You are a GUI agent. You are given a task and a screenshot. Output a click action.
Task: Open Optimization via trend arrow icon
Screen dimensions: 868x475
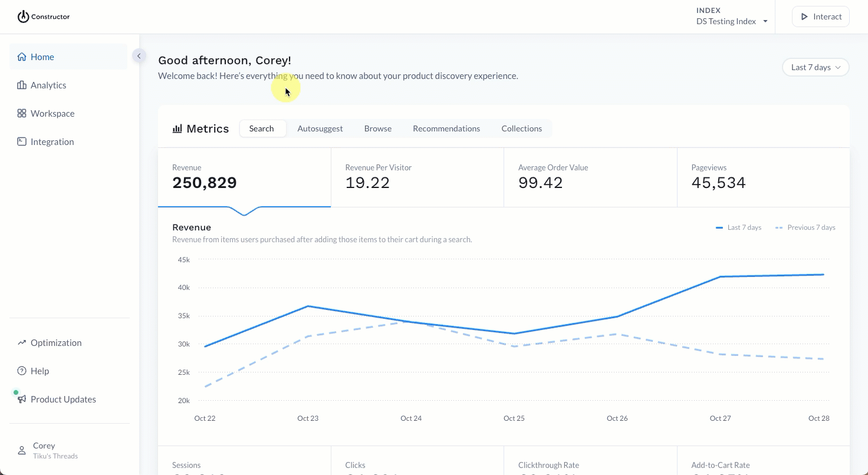point(22,343)
